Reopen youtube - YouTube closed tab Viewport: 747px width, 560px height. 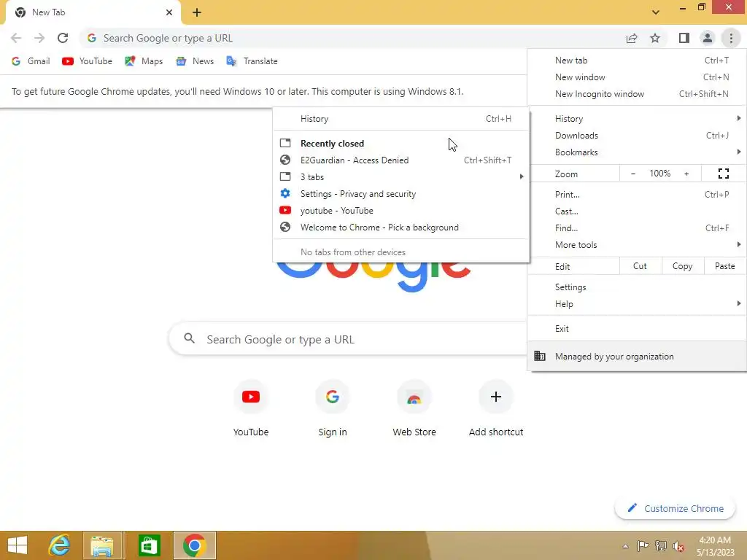point(401,211)
